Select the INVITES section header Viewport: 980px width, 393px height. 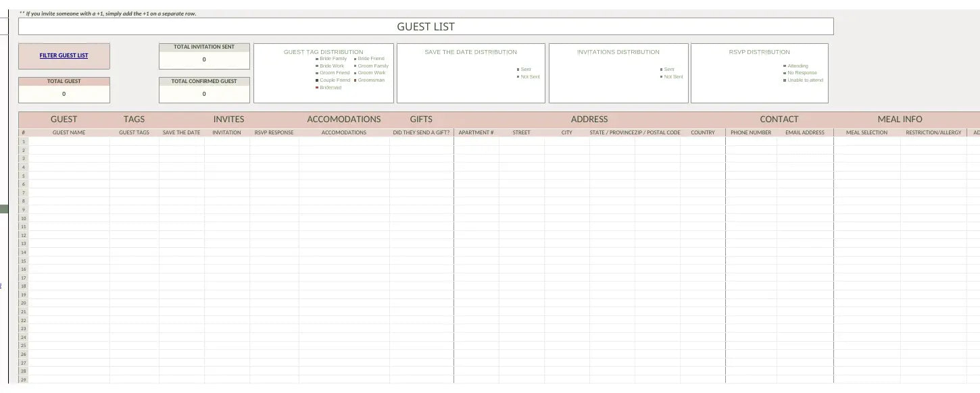[x=229, y=119]
